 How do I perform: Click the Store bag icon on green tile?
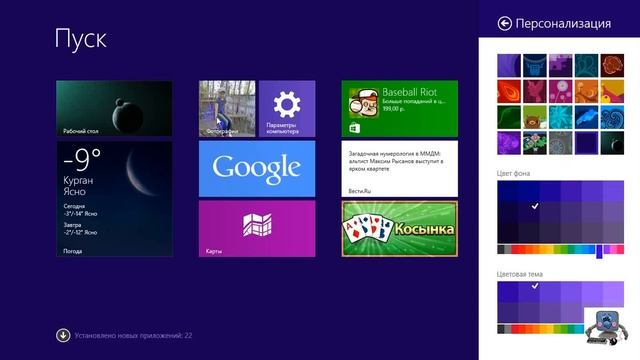click(354, 128)
